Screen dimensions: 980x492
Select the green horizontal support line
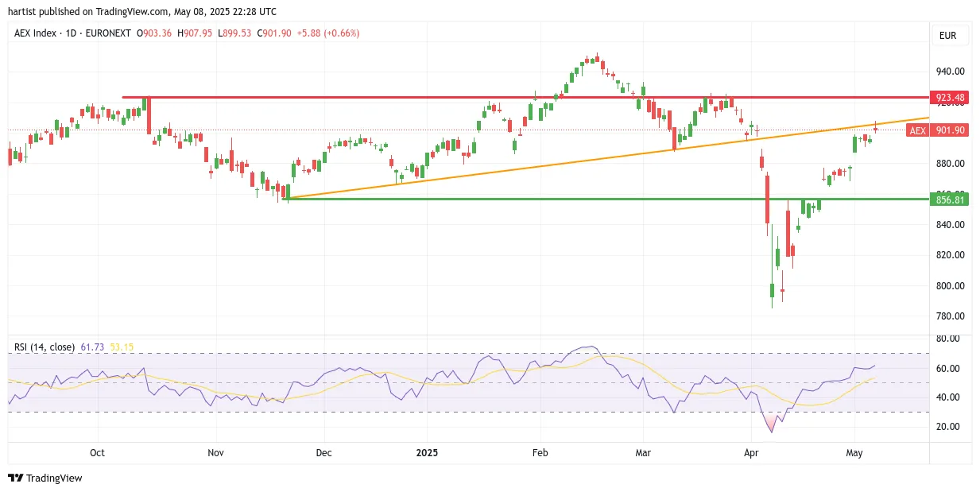(608, 199)
